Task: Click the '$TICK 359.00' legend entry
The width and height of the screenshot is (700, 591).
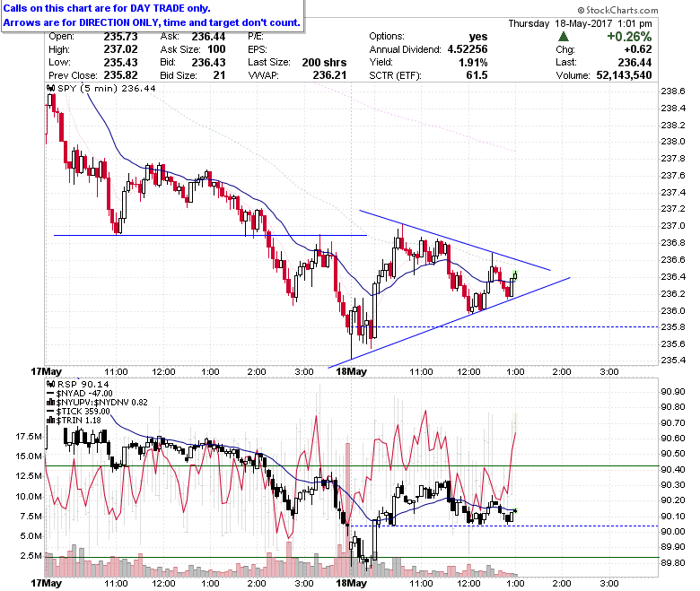Action: (83, 412)
